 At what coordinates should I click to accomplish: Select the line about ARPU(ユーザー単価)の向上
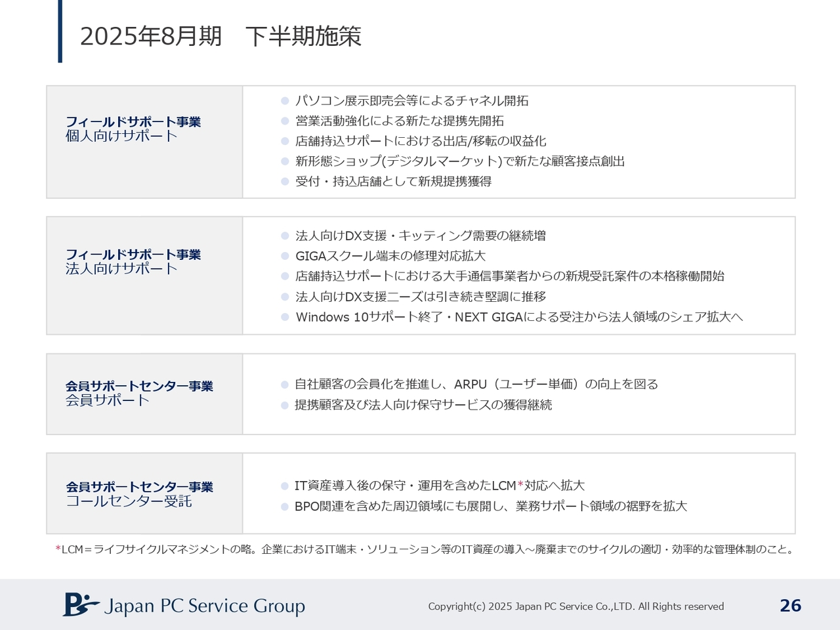(476, 384)
